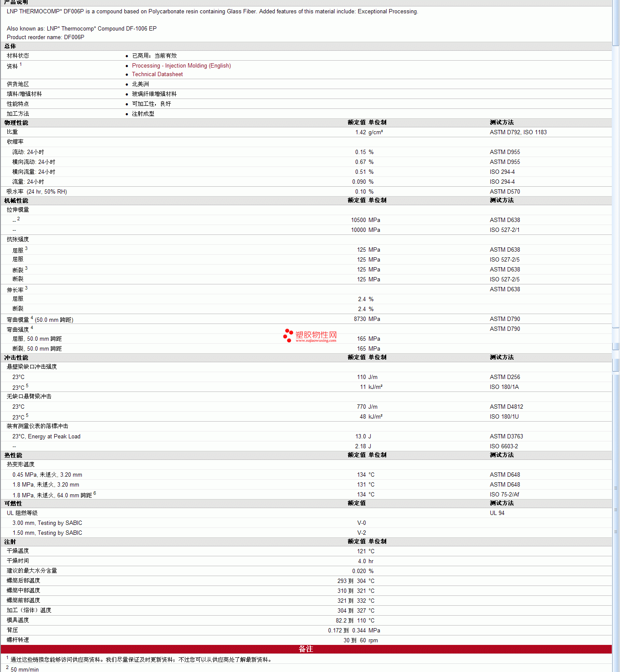Screen dimensions: 620x672
Task: Click the 加工方法 row label
Action: [18, 114]
